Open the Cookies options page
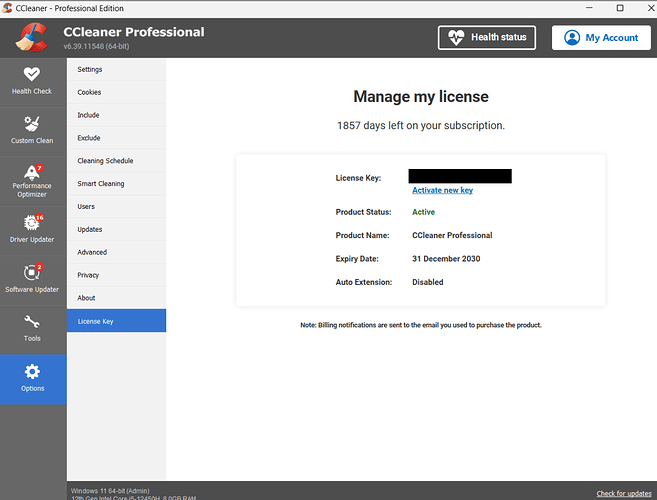This screenshot has width=657, height=500. click(89, 92)
